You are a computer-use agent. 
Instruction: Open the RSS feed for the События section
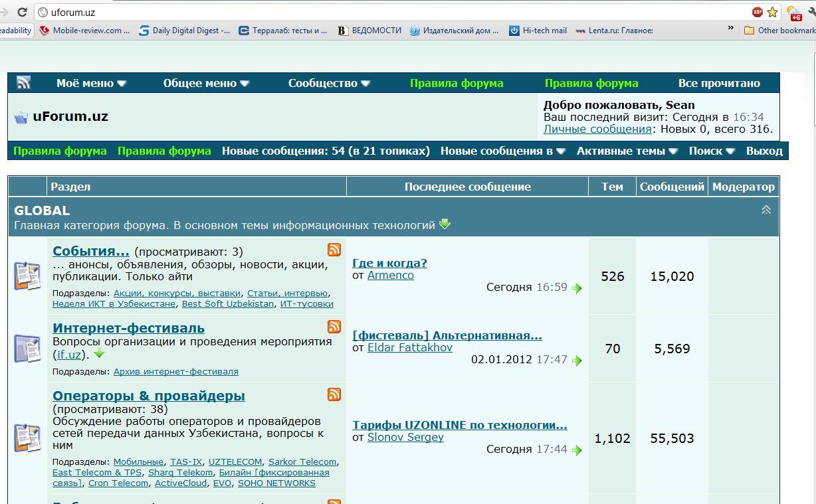[334, 250]
